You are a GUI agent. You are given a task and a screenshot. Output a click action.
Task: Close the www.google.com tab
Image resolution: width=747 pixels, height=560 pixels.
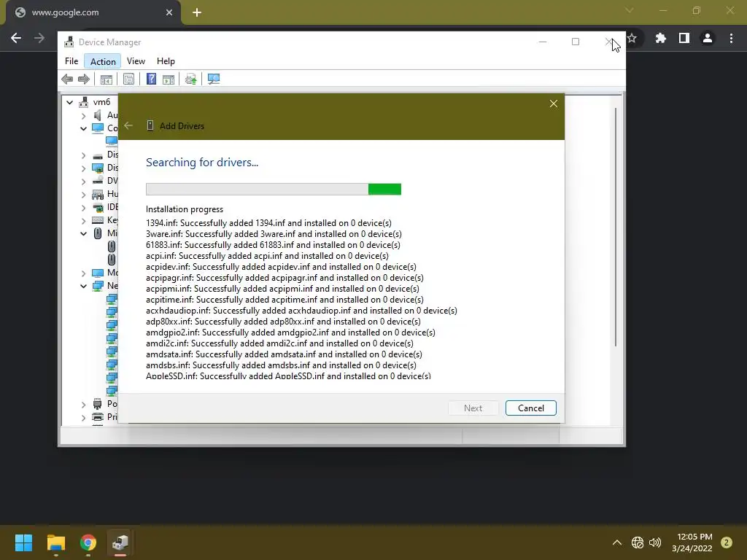pos(169,12)
